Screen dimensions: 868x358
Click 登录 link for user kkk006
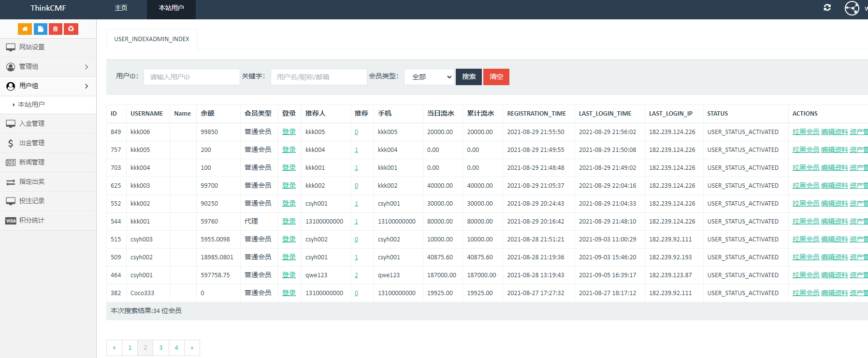(289, 132)
